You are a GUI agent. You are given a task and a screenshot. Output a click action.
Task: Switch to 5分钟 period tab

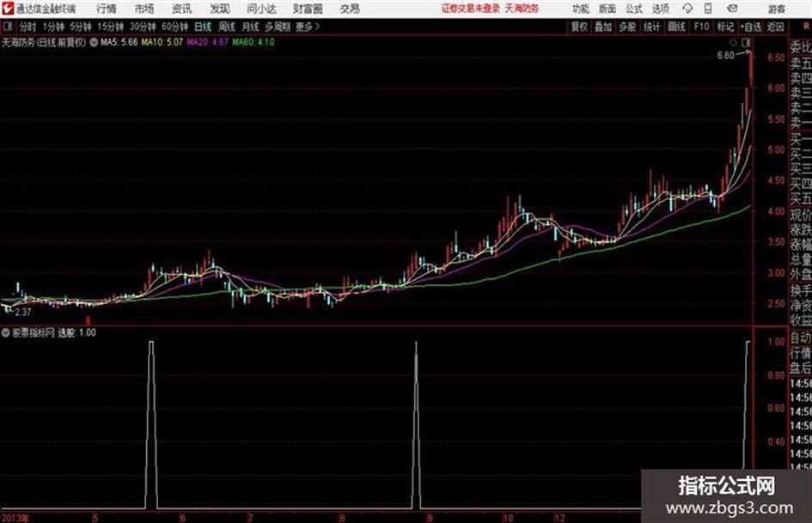[x=81, y=27]
